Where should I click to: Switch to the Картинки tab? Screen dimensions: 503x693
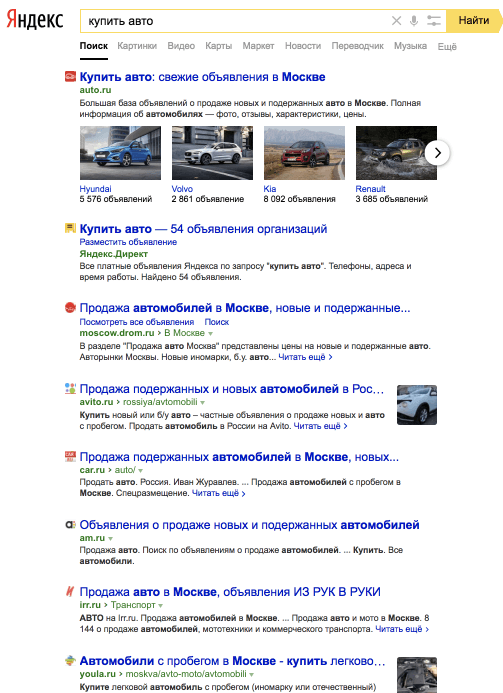(137, 46)
